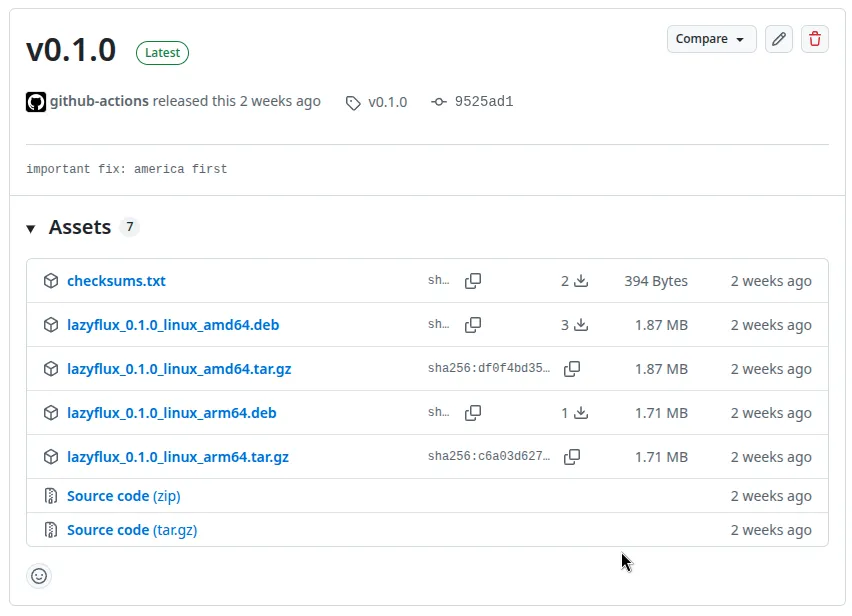852x616 pixels.
Task: Select the sha256:c6a03d627… text
Action: coord(489,456)
